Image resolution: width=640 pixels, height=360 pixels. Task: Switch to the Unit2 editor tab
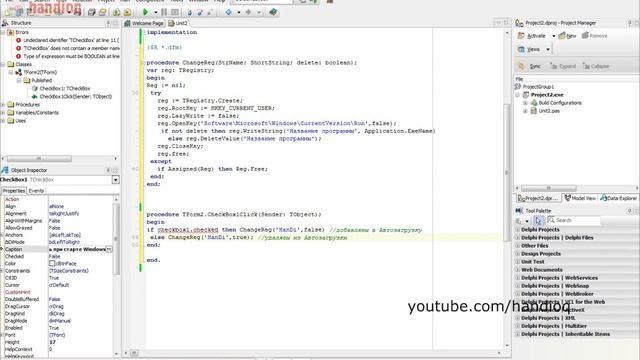pyautogui.click(x=178, y=23)
